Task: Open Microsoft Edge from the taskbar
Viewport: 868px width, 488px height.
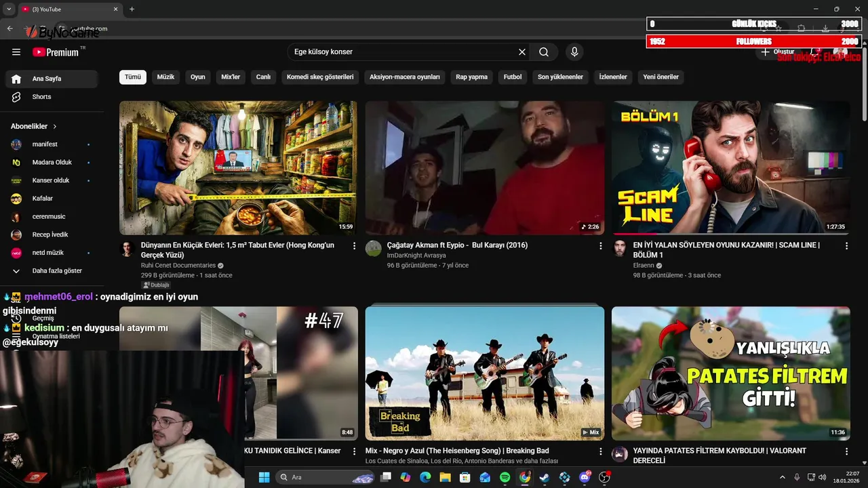Action: (x=425, y=477)
